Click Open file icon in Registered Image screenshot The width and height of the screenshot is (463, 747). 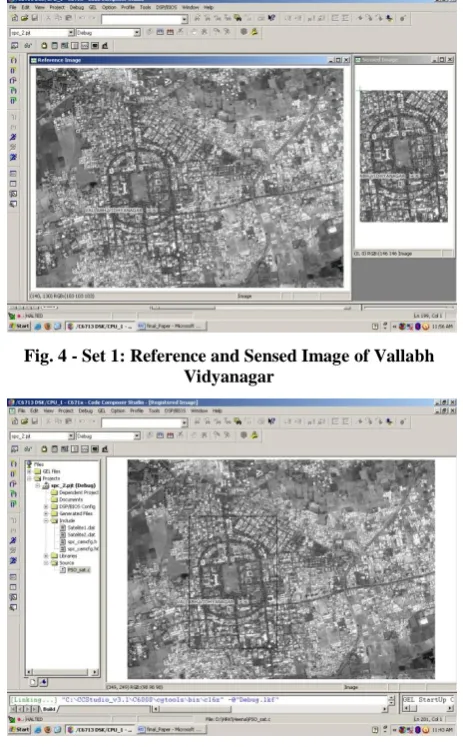pyautogui.click(x=24, y=421)
